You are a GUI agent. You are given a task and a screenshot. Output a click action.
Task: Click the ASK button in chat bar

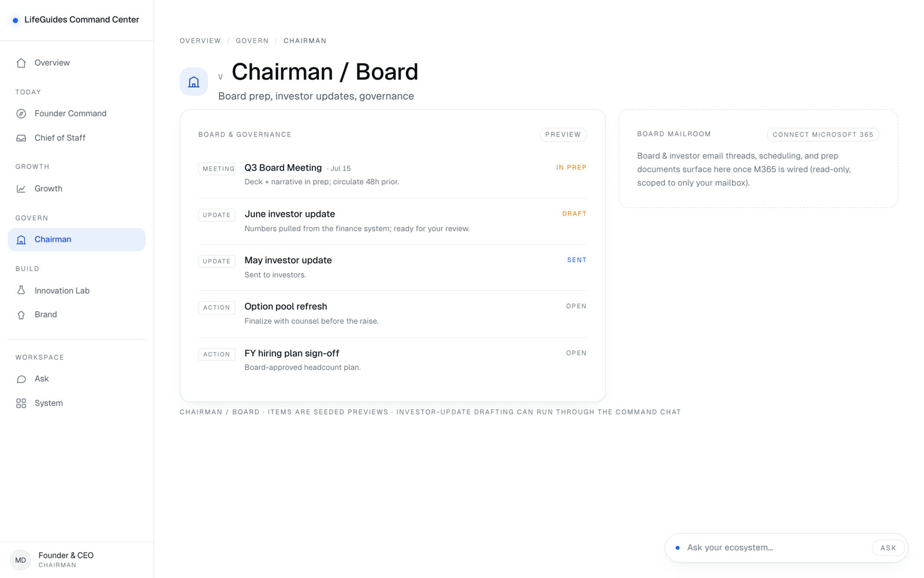[x=888, y=548]
